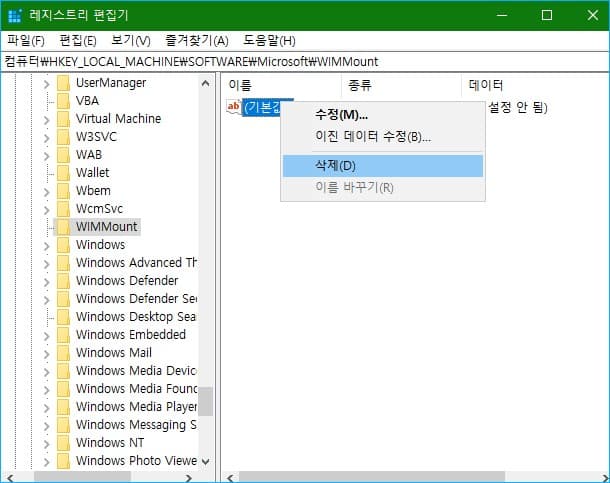Maximize the Registry Editor window
This screenshot has height=483, width=610.
click(547, 16)
